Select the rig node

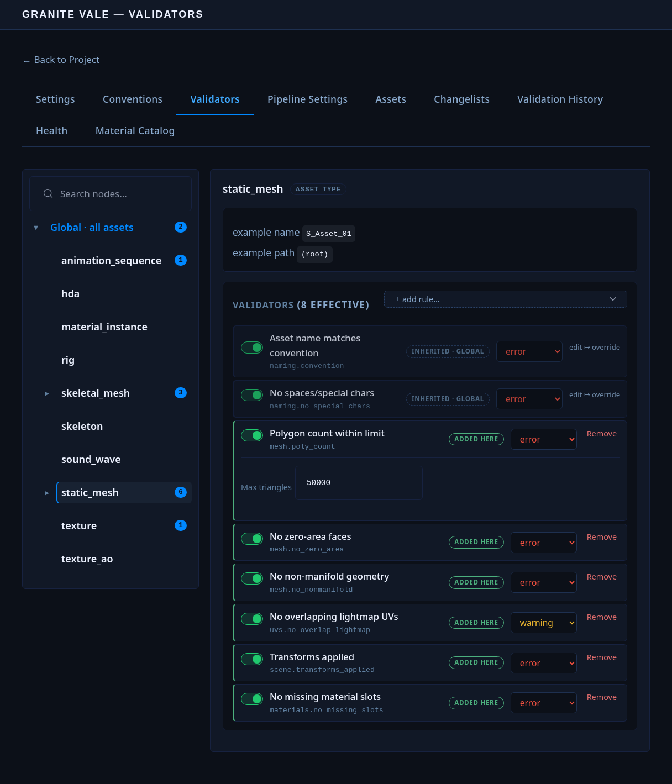coord(67,360)
